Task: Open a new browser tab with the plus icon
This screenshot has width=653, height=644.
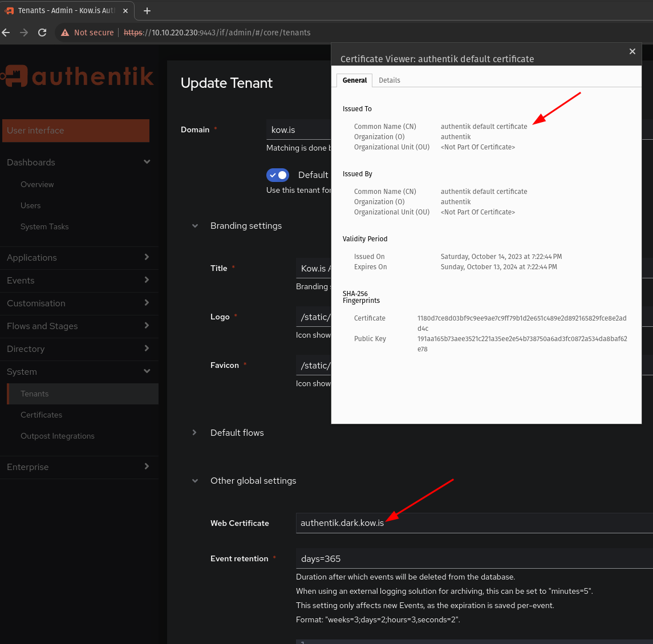Action: click(146, 11)
